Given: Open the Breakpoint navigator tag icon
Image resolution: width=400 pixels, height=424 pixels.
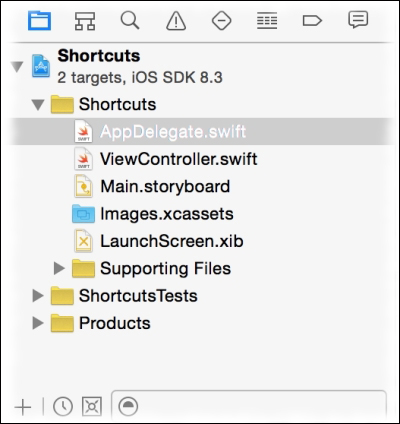Looking at the screenshot, I should pyautogui.click(x=312, y=21).
